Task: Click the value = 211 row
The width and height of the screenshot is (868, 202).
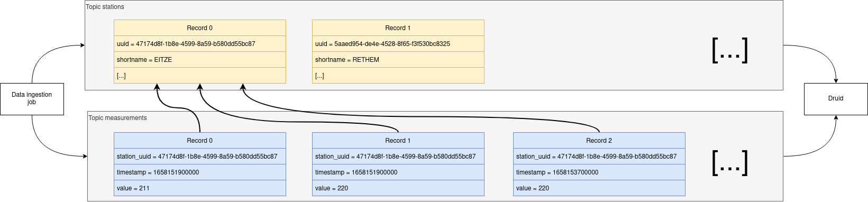Action: pos(200,188)
